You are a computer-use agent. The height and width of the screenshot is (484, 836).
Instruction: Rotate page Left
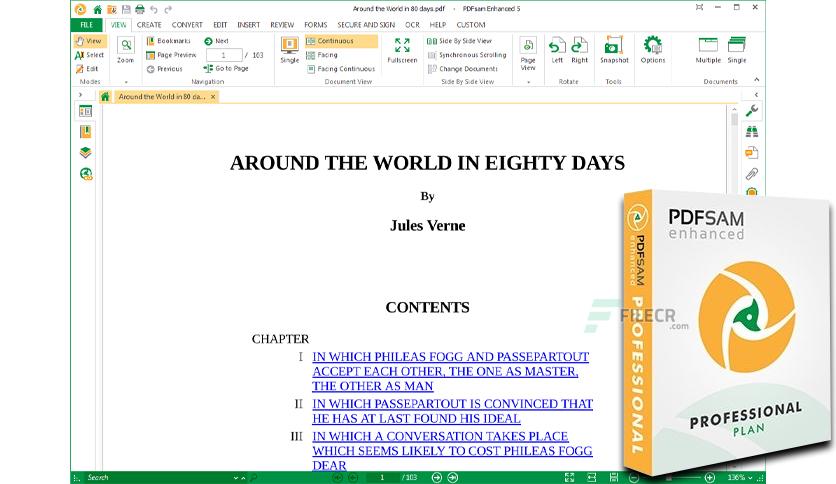[557, 50]
